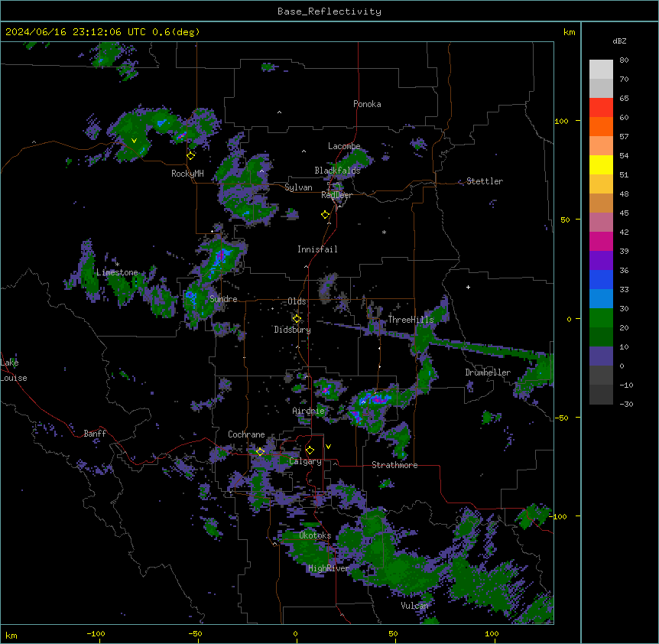Click the RedDeer label
The image size is (659, 644).
tap(336, 195)
